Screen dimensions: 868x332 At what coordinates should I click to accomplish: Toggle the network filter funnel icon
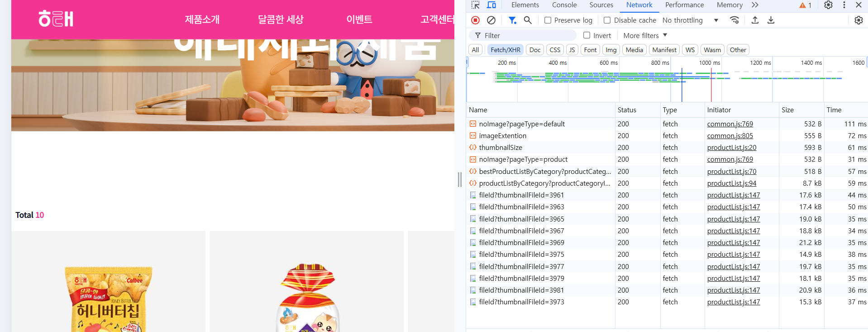[512, 20]
